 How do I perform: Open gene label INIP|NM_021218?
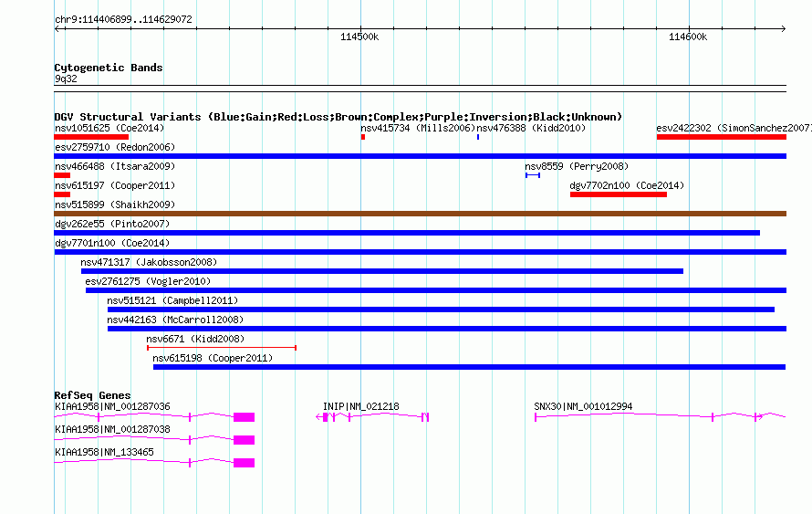[x=361, y=407]
